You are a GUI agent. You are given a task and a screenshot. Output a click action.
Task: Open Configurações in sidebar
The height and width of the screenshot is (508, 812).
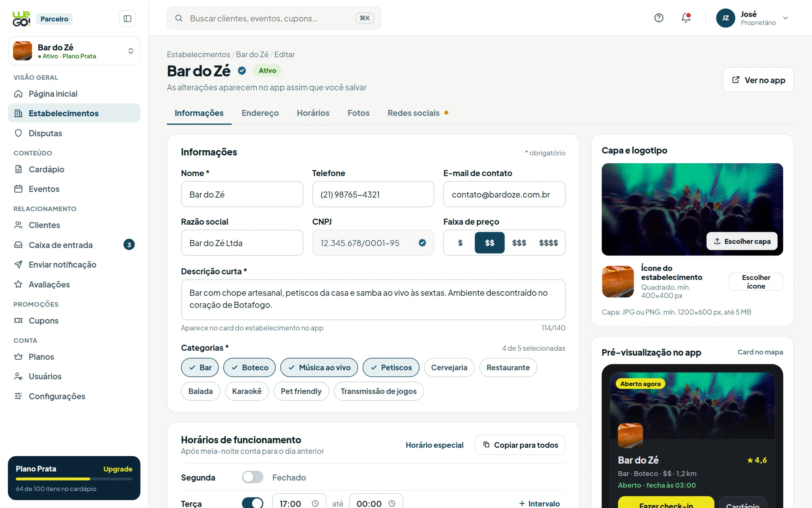pyautogui.click(x=74, y=396)
